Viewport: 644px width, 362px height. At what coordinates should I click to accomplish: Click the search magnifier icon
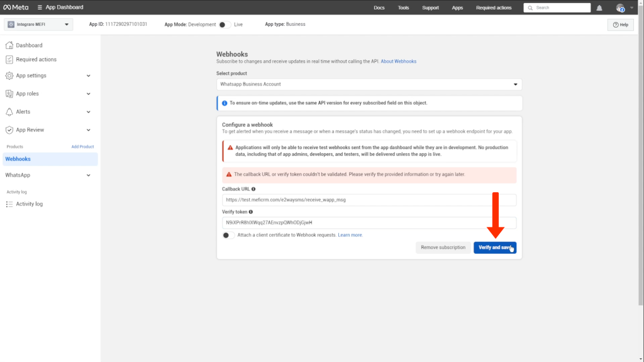(530, 8)
